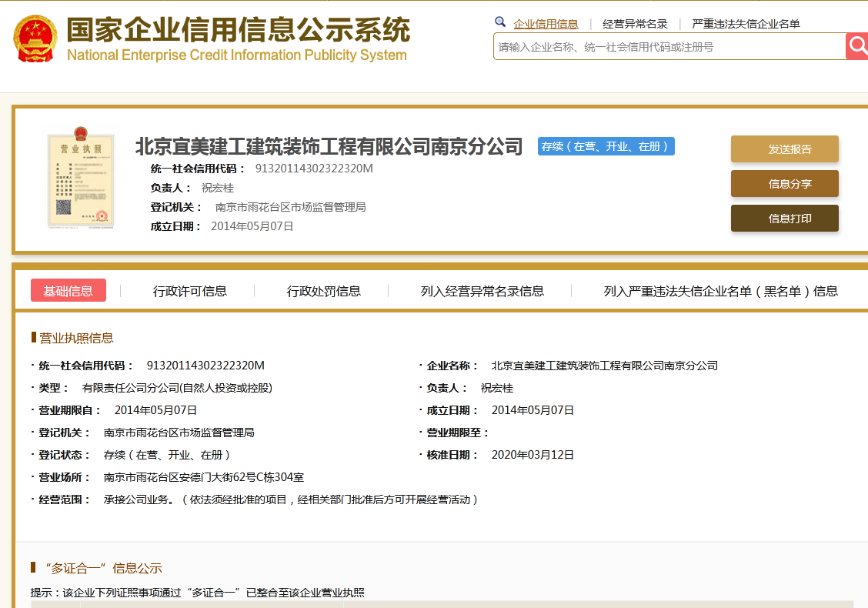Click the 登记状态 value in license details
Image resolution: width=868 pixels, height=608 pixels.
[x=166, y=455]
